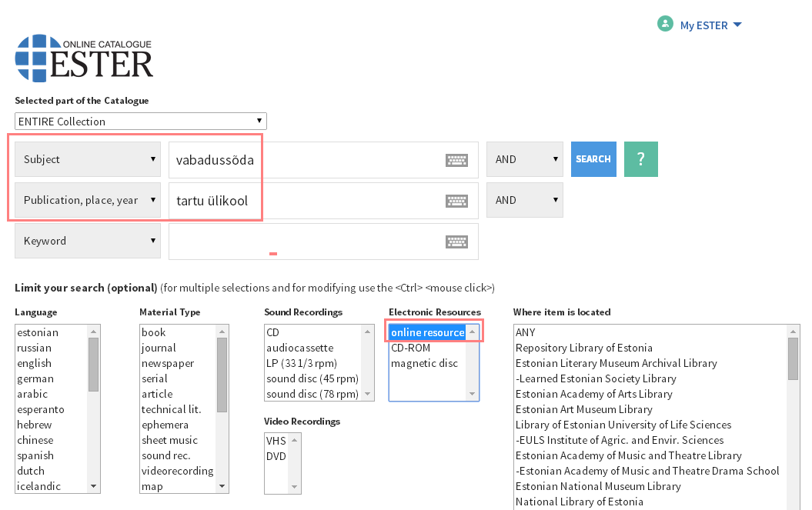Open the first AND operator dropdown
Viewport: 812px width, 510px height.
click(525, 159)
